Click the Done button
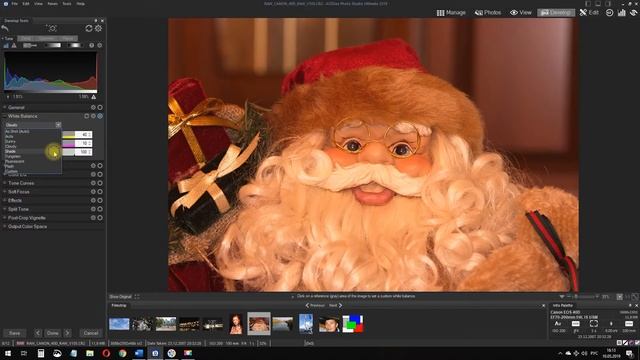This screenshot has width=640, height=360. pos(52,333)
